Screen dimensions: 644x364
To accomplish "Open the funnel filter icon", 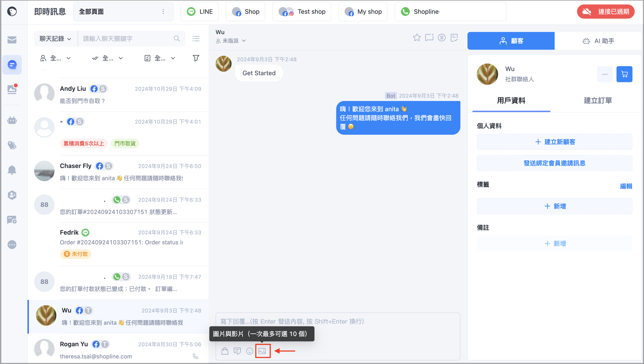I will pos(196,58).
